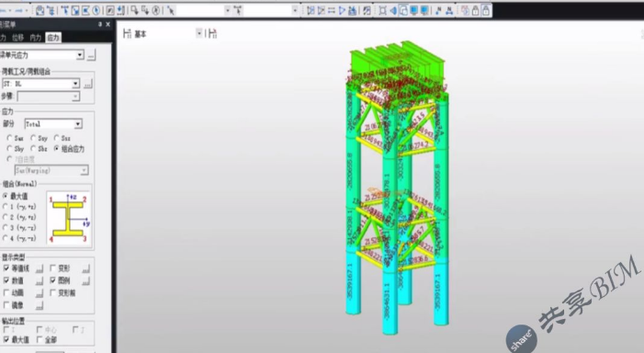
Task: Click the round clock-like icon in the left toolbar
Action: tap(96, 10)
